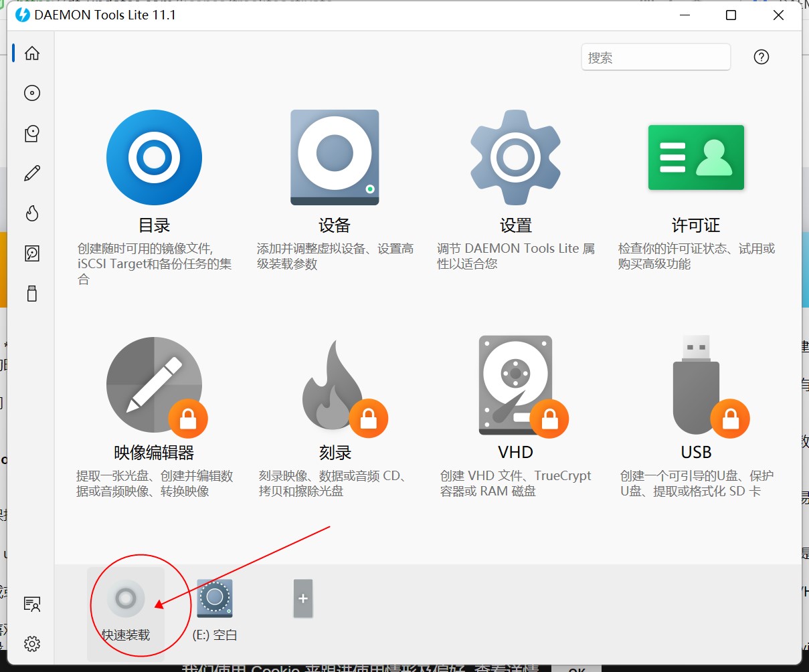Maximize the DAEMON Tools Lite window
The height and width of the screenshot is (672, 809).
tap(731, 15)
